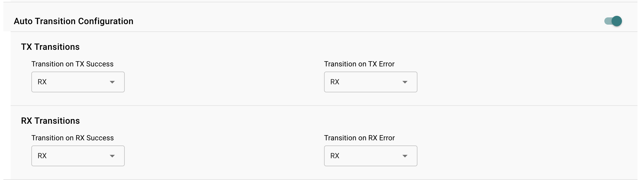Click the dropdown arrow beside RX Error RX value

[x=405, y=156]
